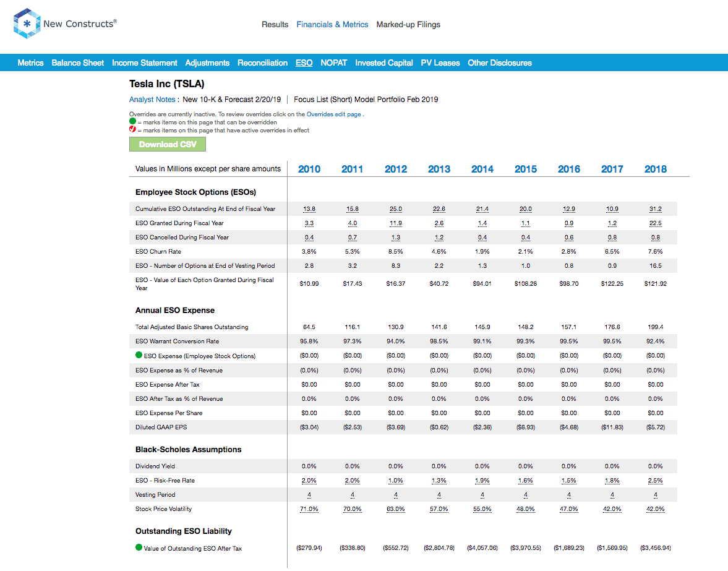Screen dimensions: 728x571
Task: Click 2013 ESO Cancelled value 1.2
Action: (439, 238)
